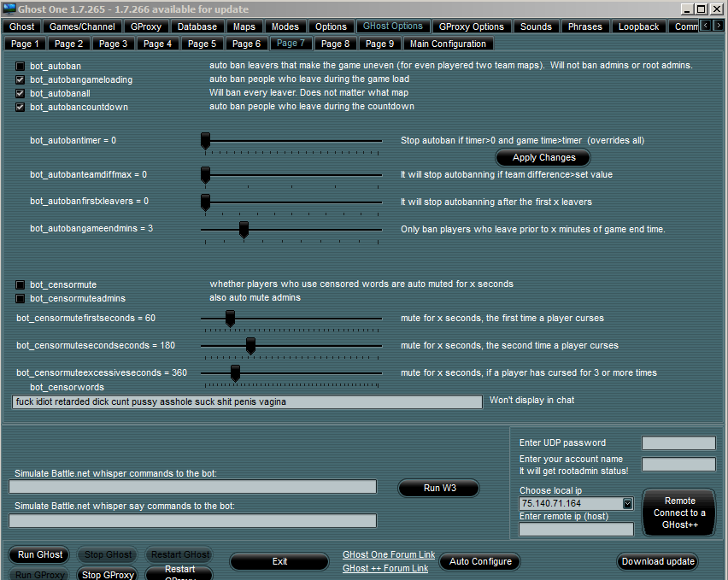Go to the Sounds tab
The width and height of the screenshot is (728, 580).
(536, 26)
